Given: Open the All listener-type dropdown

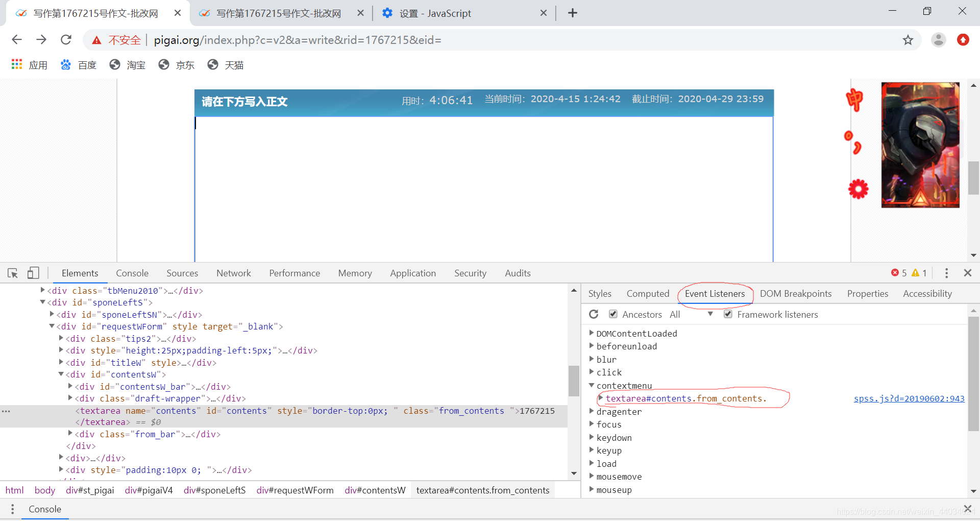Looking at the screenshot, I should (691, 314).
